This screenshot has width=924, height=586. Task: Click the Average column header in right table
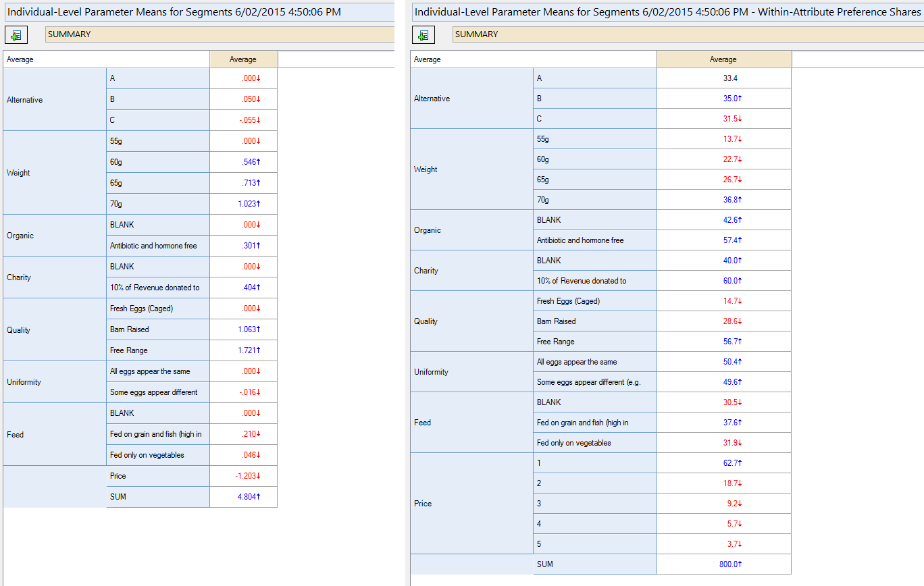pos(723,59)
